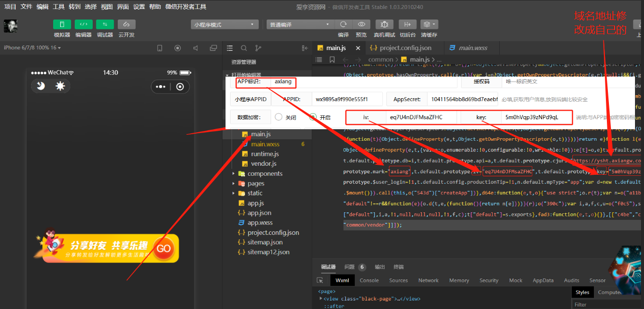Click the 切后台 switch-to-background icon
This screenshot has width=644, height=309.
click(x=407, y=24)
